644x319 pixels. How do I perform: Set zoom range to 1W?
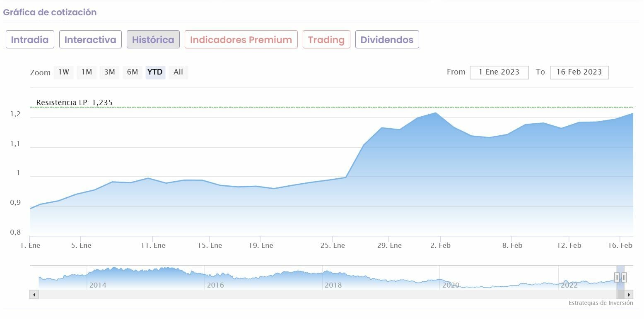click(64, 72)
